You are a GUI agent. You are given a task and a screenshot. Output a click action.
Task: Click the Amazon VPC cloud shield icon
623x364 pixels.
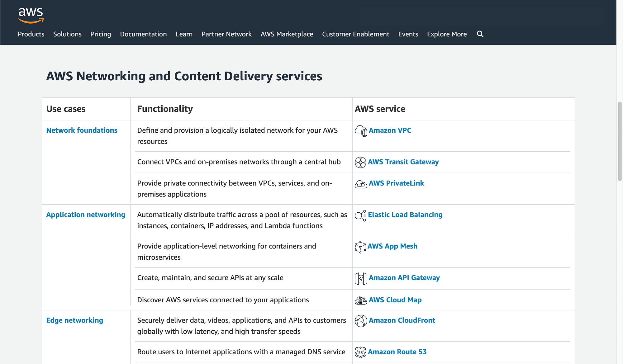[x=361, y=131]
